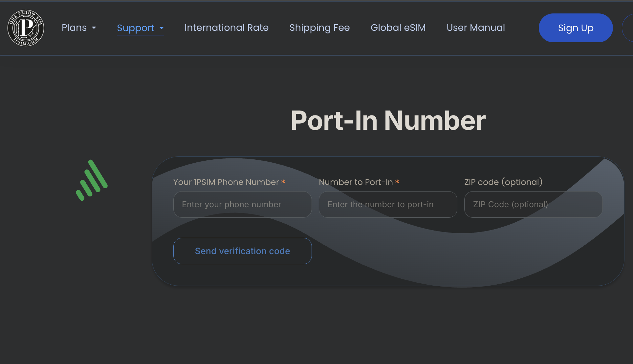This screenshot has height=364, width=633.
Task: Click the Sign Up button
Action: [576, 28]
